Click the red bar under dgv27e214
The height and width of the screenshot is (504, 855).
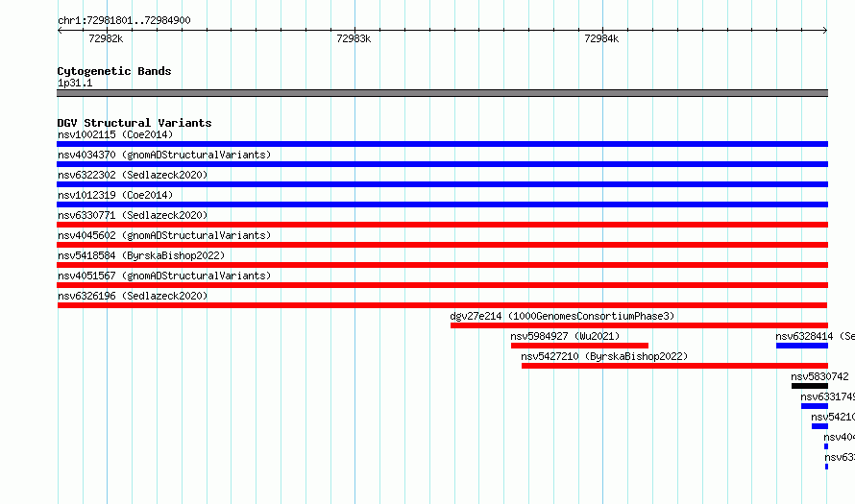(x=639, y=325)
